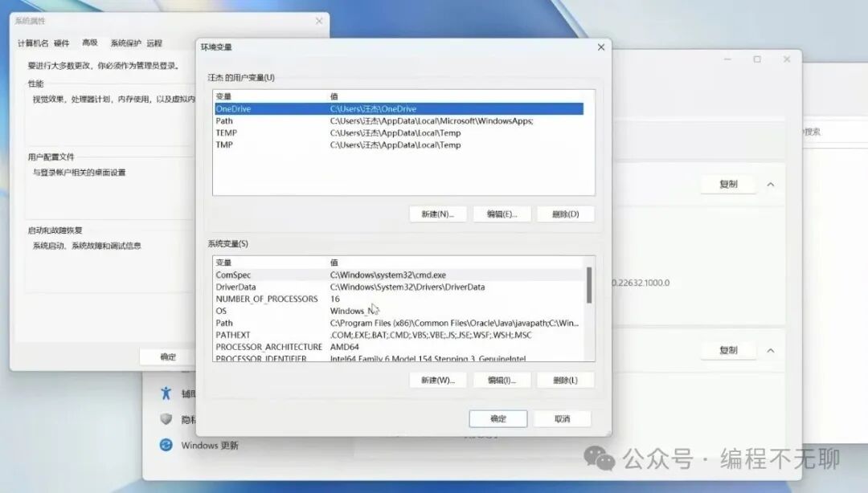Click 删除(L) button for system variables
Image resolution: width=868 pixels, height=493 pixels.
565,380
